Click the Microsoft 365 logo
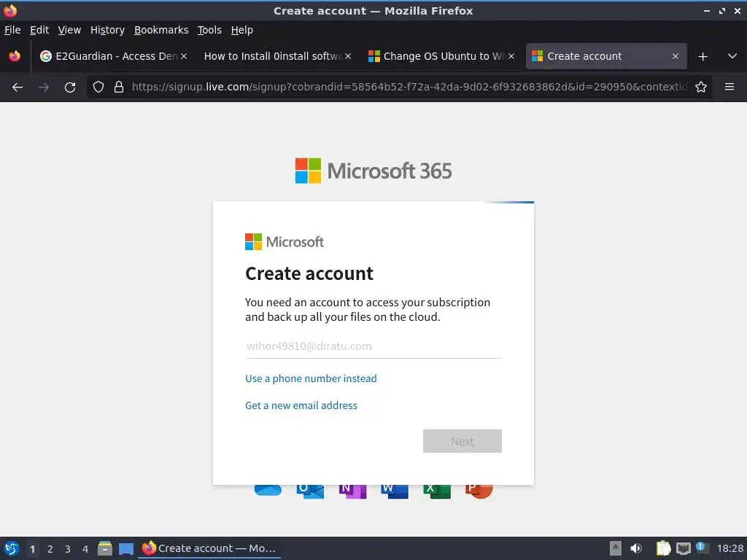The width and height of the screenshot is (747, 560). point(373,171)
